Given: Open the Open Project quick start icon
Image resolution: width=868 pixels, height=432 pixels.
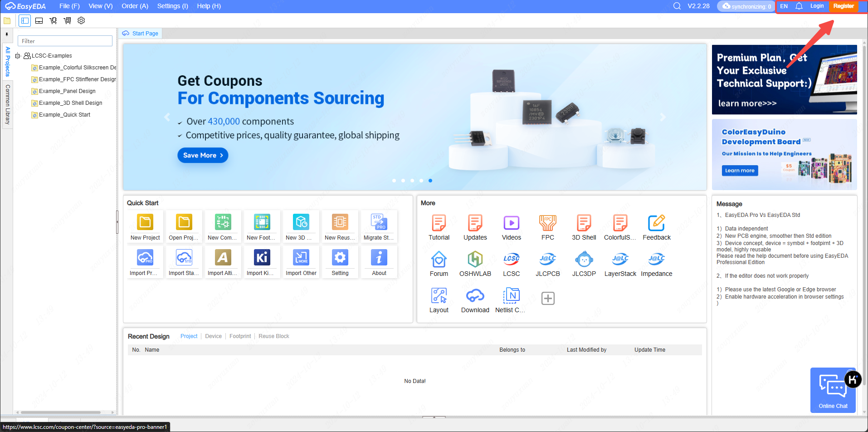Looking at the screenshot, I should click(184, 226).
